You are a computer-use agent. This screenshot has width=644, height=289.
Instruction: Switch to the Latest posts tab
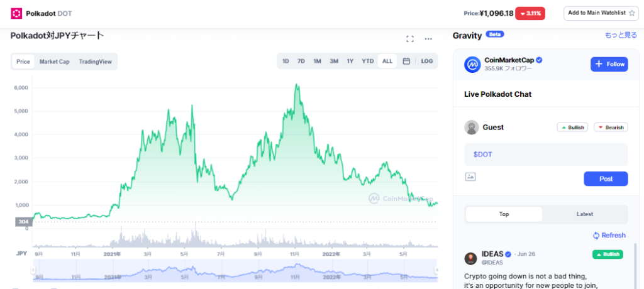[584, 214]
